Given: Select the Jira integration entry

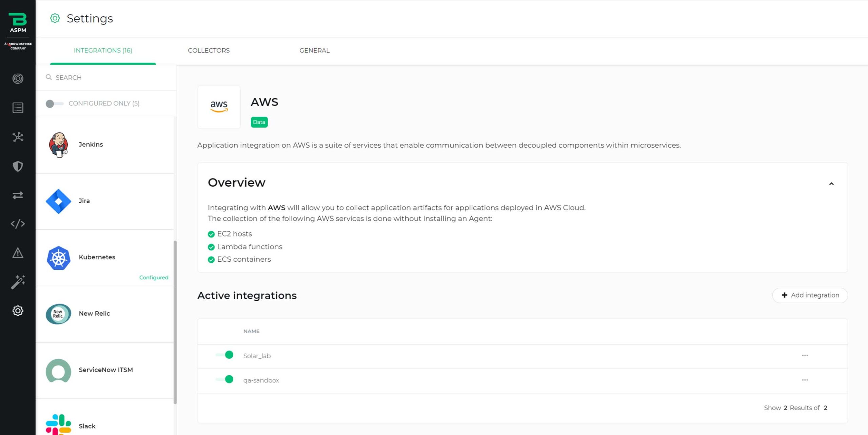Looking at the screenshot, I should pyautogui.click(x=104, y=202).
